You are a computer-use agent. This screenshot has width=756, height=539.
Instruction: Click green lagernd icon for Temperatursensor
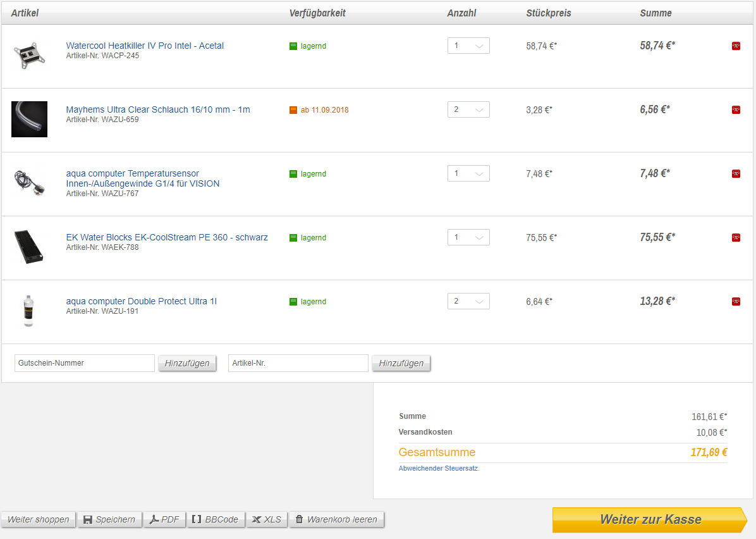(293, 174)
